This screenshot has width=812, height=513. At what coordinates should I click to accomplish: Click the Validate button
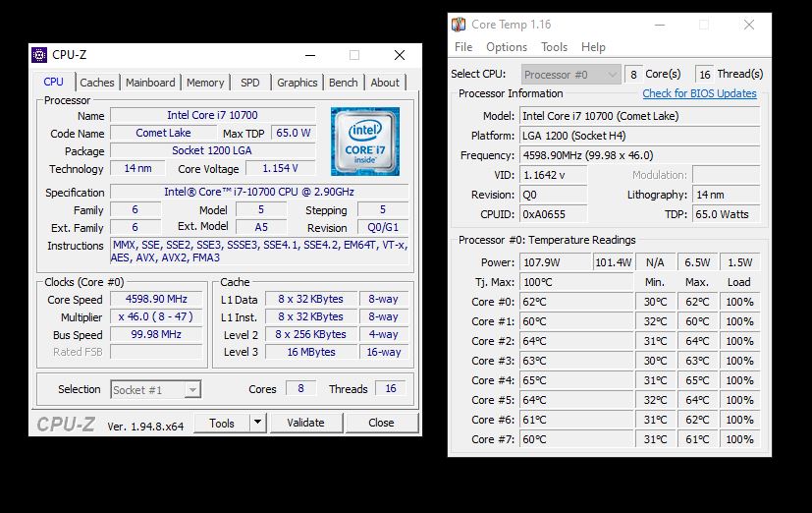click(305, 423)
